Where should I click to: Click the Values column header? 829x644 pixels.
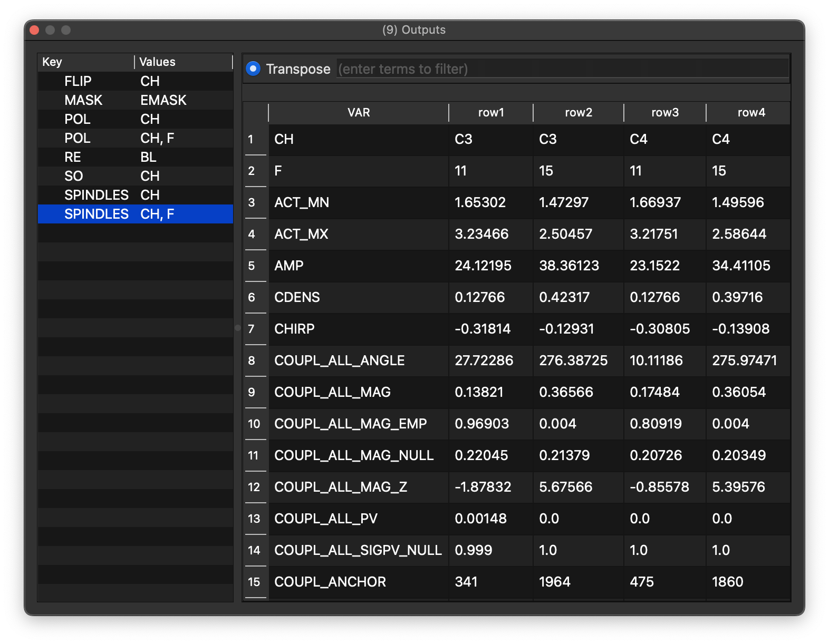click(184, 62)
